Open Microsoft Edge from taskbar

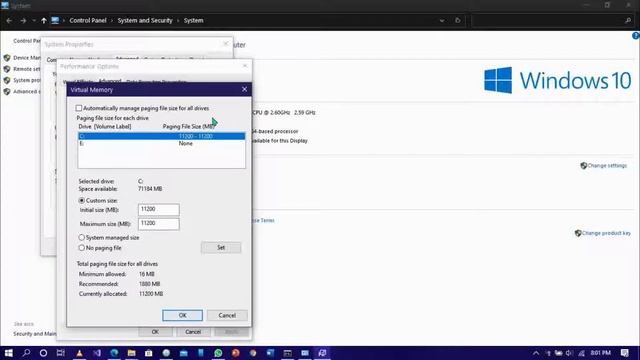pos(114,353)
